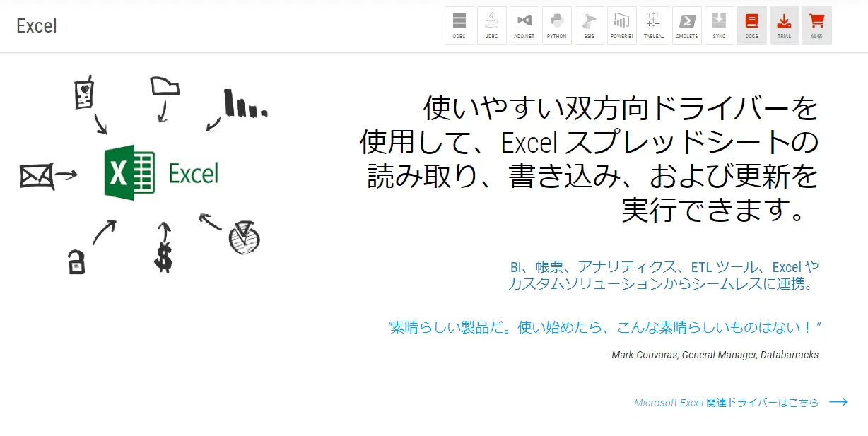Select the Sync icon
This screenshot has height=436, width=868.
pyautogui.click(x=720, y=25)
